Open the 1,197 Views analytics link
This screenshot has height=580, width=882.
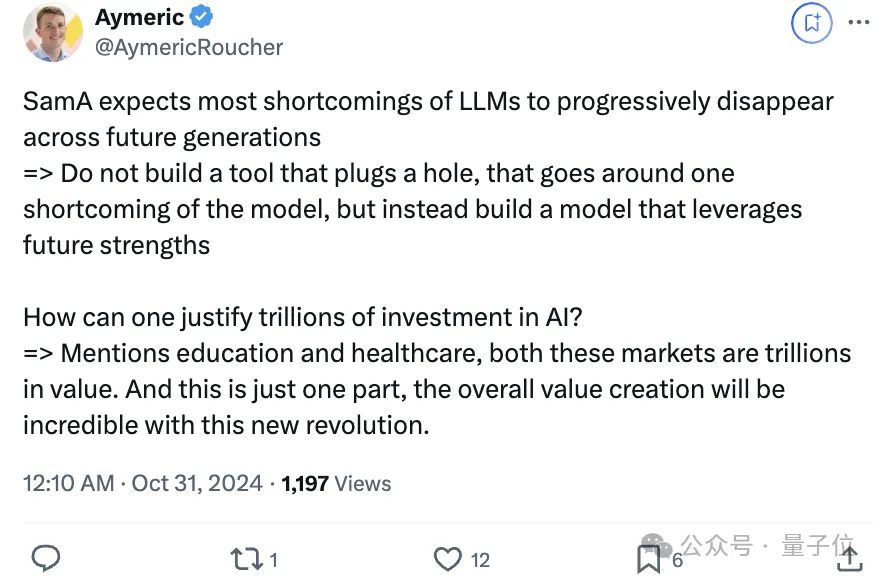coord(336,484)
